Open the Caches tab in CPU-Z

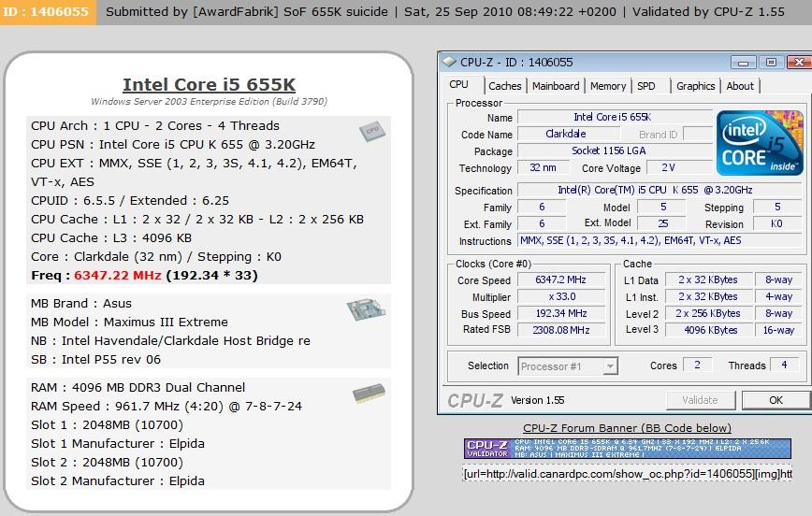coord(505,86)
